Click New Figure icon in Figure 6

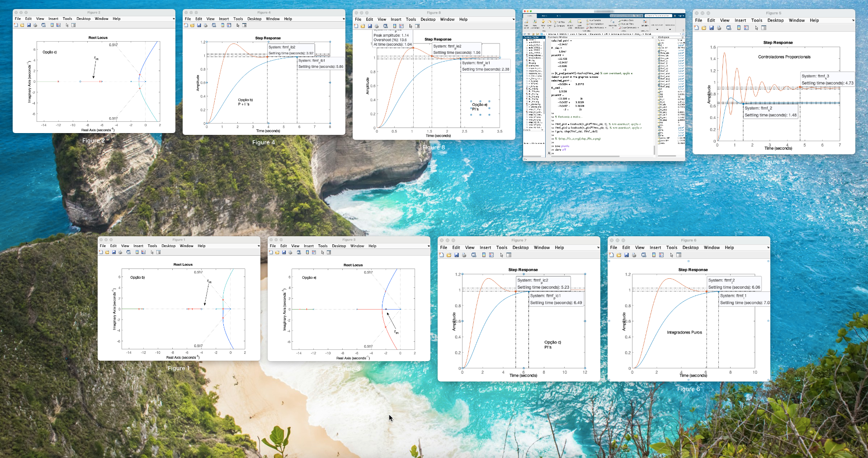(x=611, y=255)
